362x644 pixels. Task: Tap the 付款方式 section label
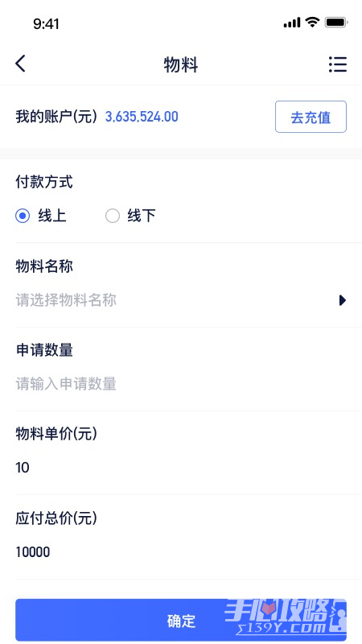coord(44,182)
